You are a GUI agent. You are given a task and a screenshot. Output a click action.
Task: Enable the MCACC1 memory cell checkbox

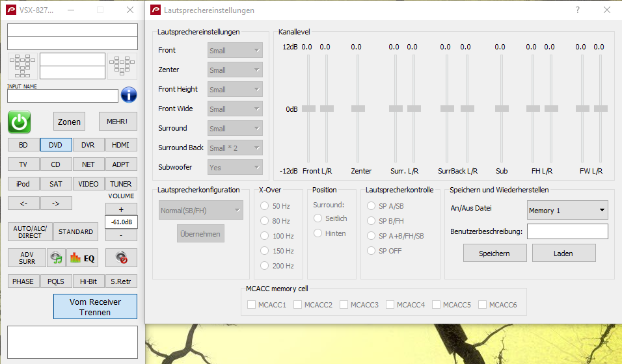(252, 305)
